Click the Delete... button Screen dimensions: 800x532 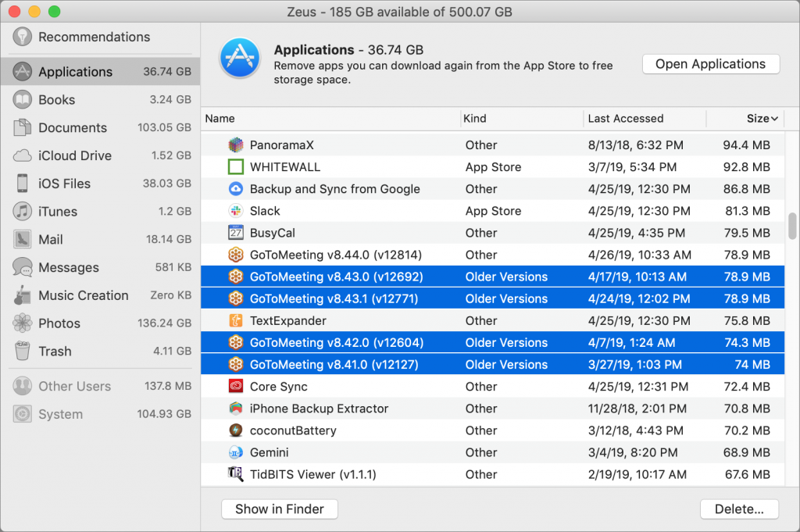[x=739, y=509]
